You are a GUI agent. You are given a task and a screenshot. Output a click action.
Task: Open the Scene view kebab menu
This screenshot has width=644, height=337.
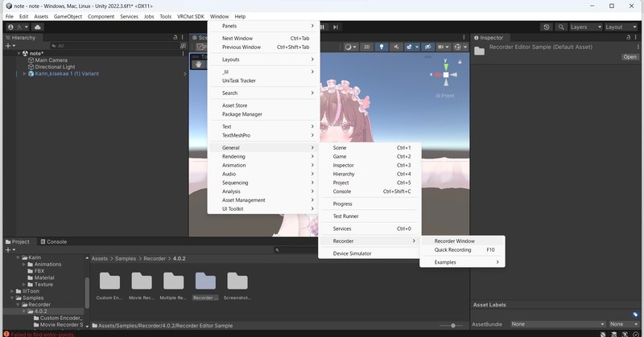click(464, 37)
